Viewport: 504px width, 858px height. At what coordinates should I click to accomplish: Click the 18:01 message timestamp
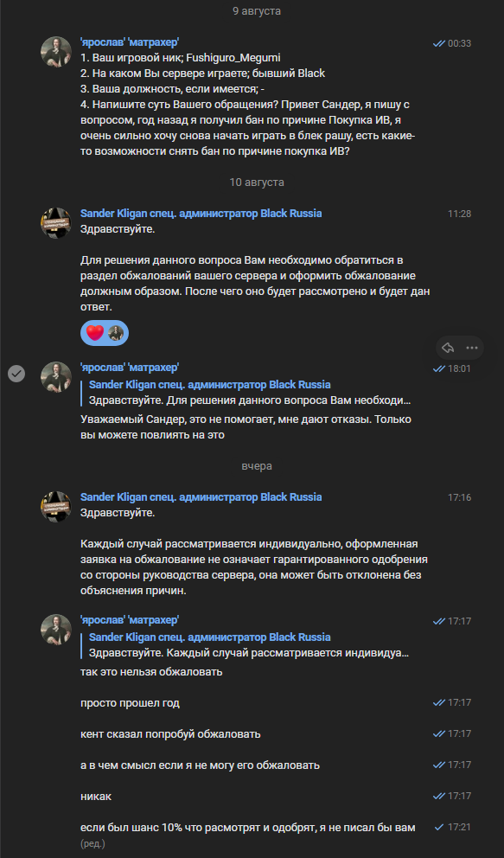(459, 368)
